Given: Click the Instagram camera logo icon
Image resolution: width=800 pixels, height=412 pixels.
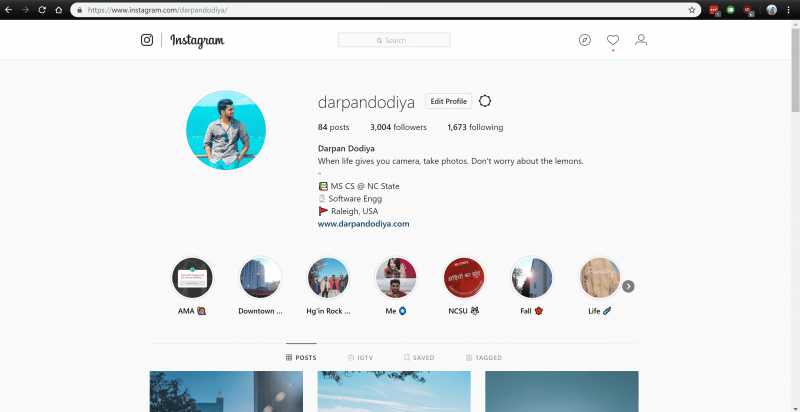Looking at the screenshot, I should (x=147, y=40).
